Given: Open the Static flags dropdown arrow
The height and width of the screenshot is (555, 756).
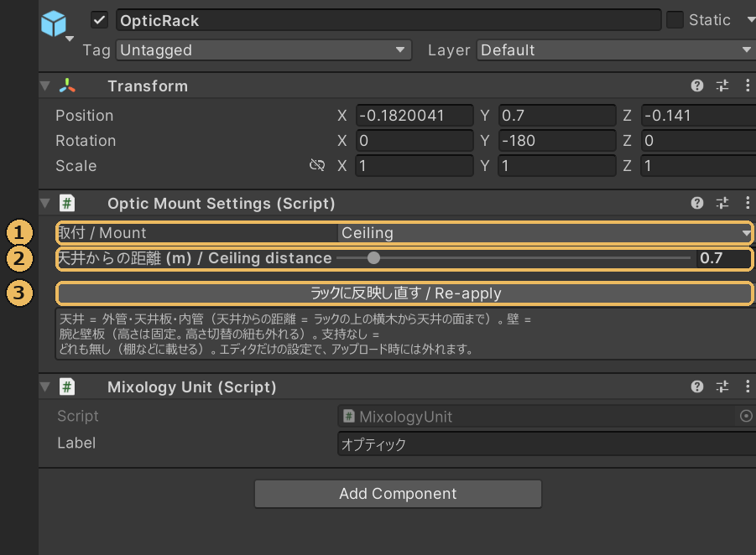Looking at the screenshot, I should (750, 20).
